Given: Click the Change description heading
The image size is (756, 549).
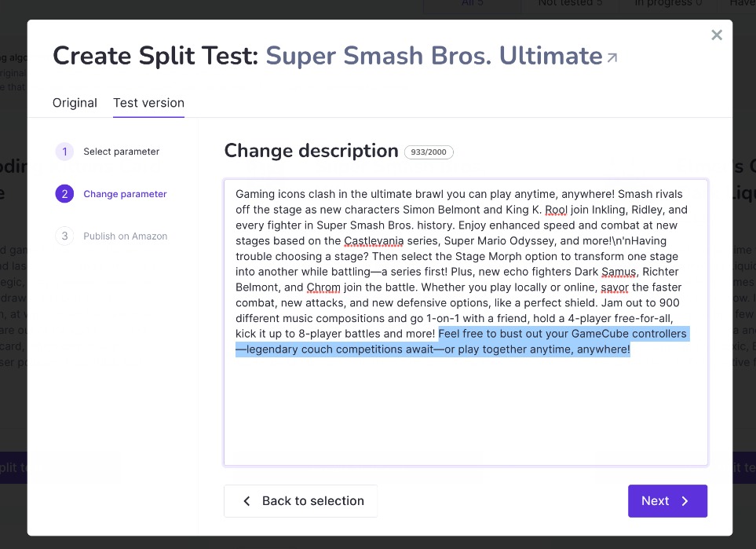Looking at the screenshot, I should pos(312,151).
